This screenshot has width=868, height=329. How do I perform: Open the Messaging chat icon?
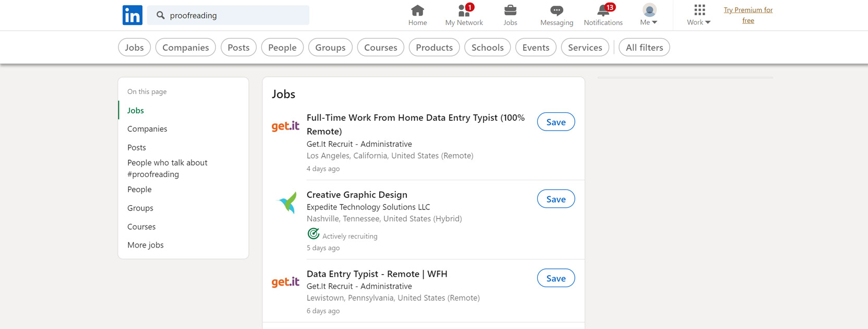click(x=557, y=10)
